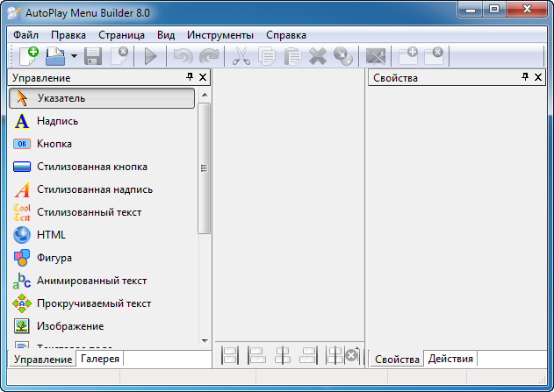Open the Файл menu
The height and width of the screenshot is (392, 554).
tap(26, 35)
